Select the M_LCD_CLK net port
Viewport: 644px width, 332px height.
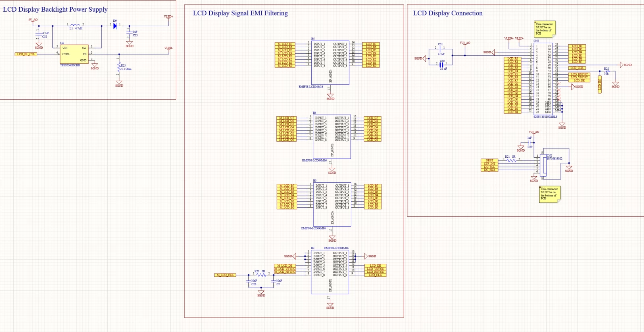pos(225,275)
